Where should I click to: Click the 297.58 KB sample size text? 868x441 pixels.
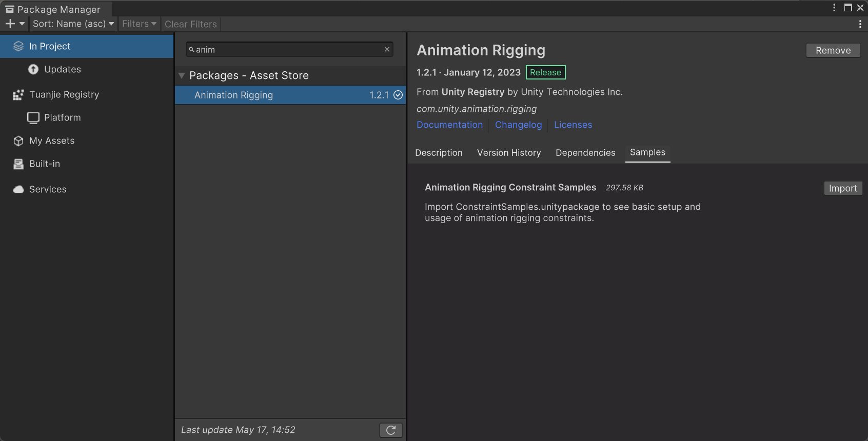tap(624, 188)
